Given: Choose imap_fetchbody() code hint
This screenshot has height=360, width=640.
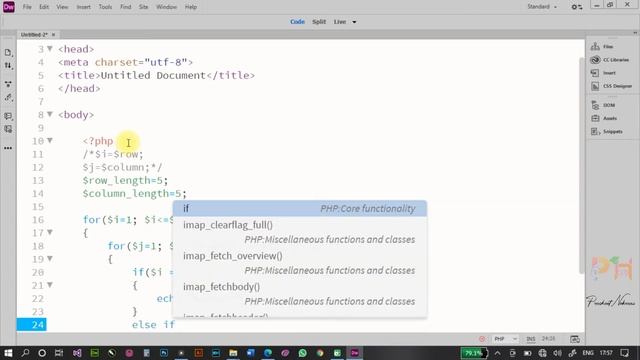Looking at the screenshot, I should pyautogui.click(x=300, y=294).
